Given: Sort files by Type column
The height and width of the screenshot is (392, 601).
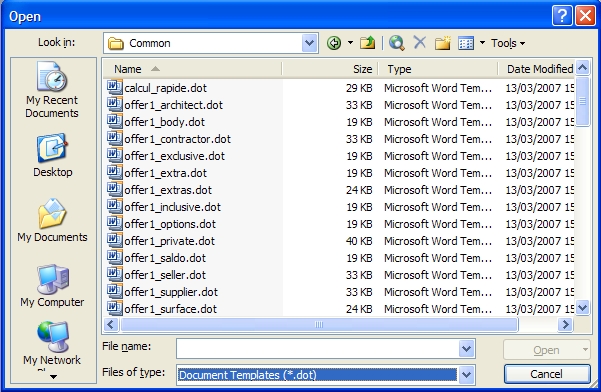Looking at the screenshot, I should [438, 69].
